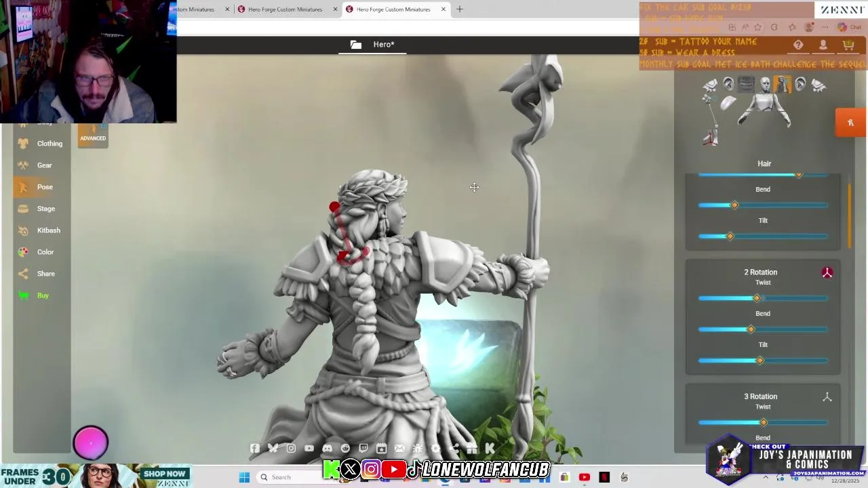This screenshot has width=868, height=488.
Task: Select the shoulder pad pose icon
Action: pyautogui.click(x=728, y=103)
